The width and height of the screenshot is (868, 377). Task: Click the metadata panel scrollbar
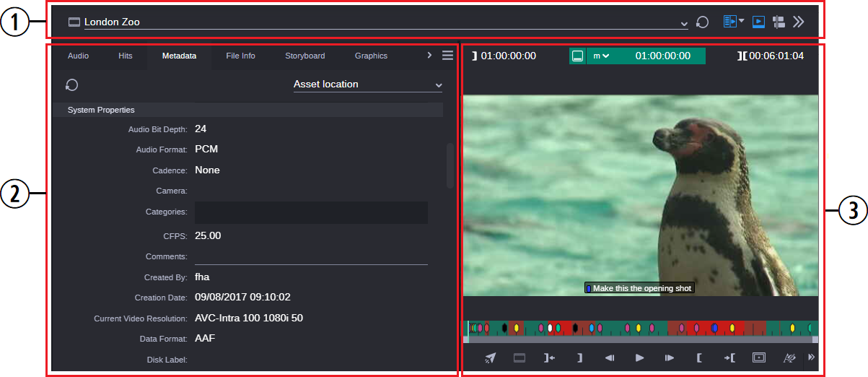click(x=450, y=165)
